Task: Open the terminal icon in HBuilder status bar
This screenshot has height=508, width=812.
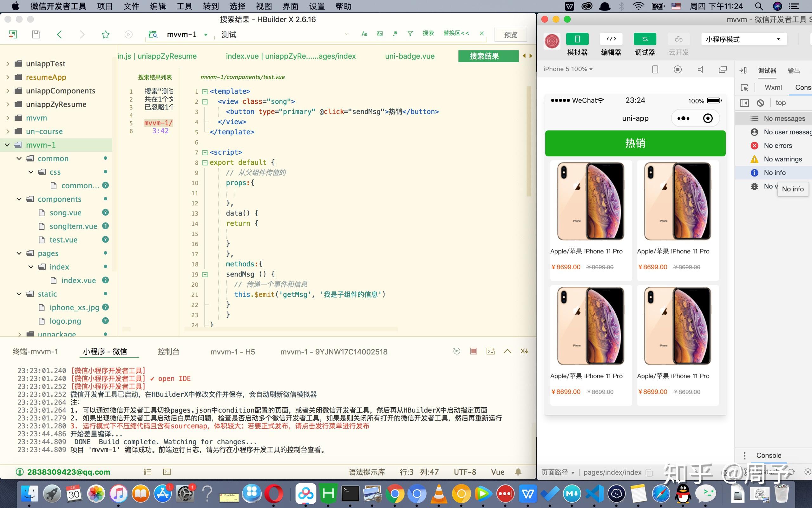Action: 167,472
